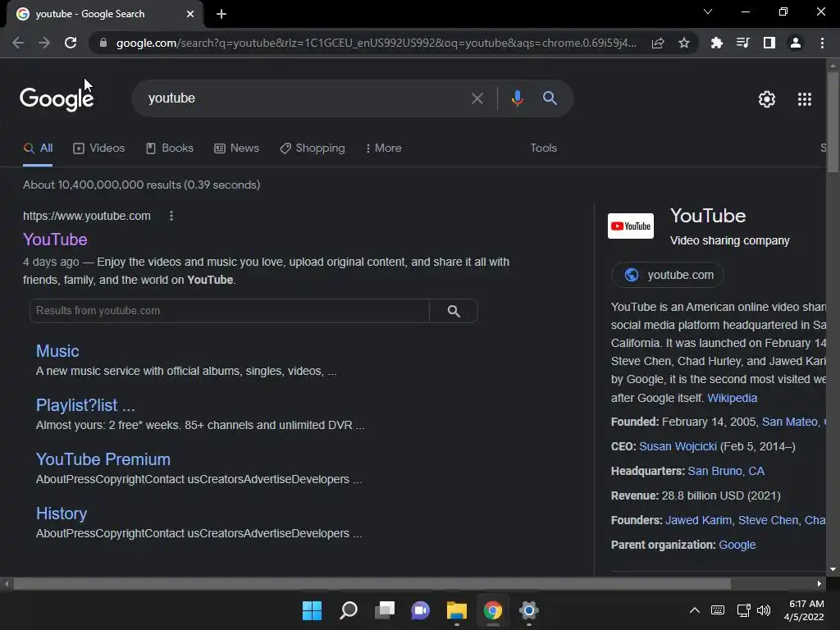Open the Chat app on the taskbar

[421, 610]
